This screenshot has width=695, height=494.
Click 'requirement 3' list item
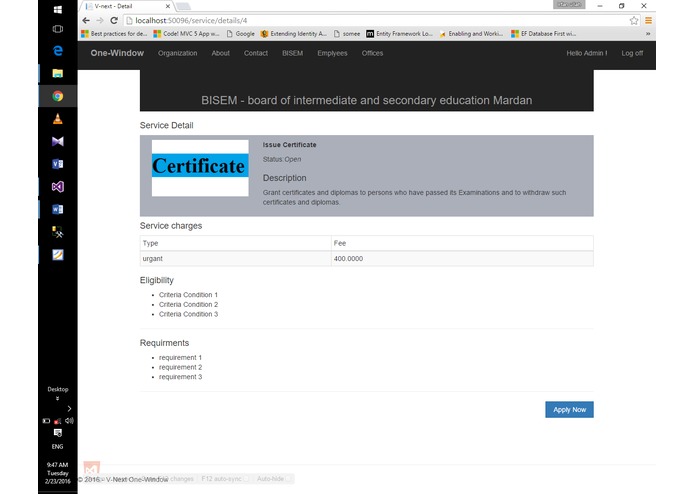click(180, 377)
